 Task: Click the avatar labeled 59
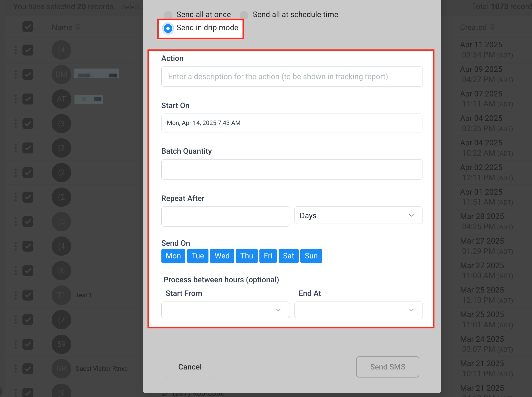pos(61,344)
